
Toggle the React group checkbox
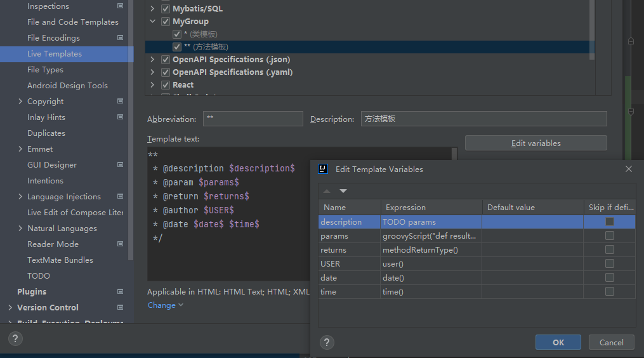(166, 85)
